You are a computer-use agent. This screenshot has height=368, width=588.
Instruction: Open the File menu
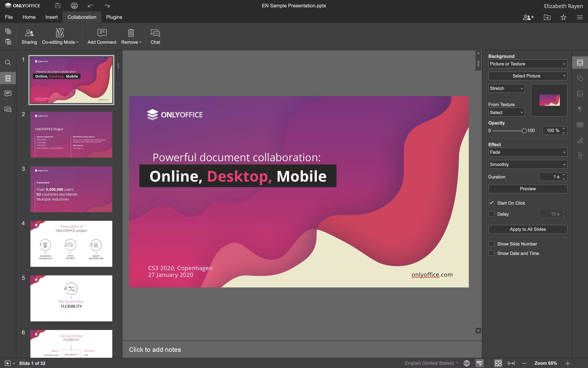tap(9, 17)
